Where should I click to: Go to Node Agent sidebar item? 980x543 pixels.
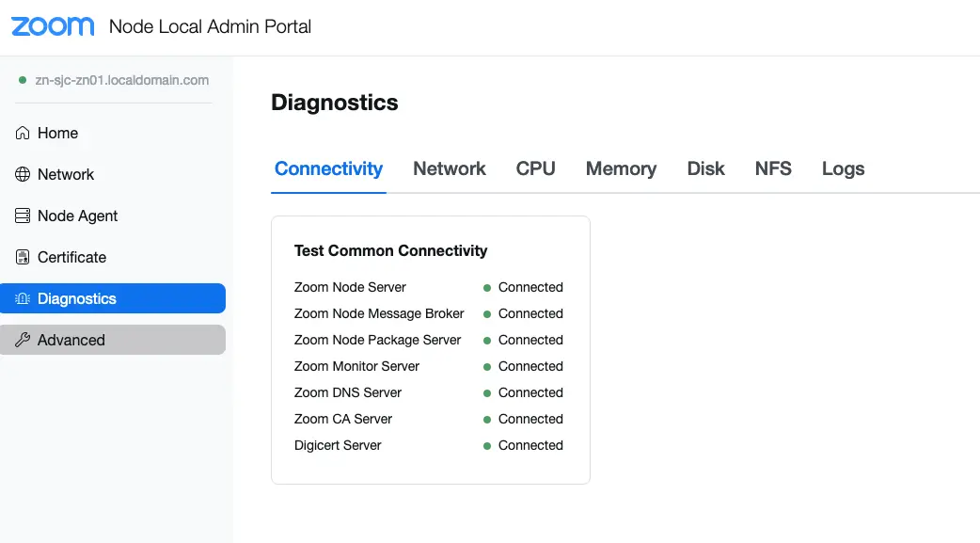click(x=77, y=216)
